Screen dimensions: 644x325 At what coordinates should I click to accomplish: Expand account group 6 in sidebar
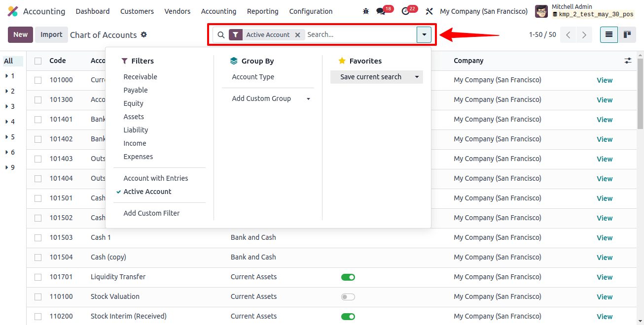(x=7, y=153)
